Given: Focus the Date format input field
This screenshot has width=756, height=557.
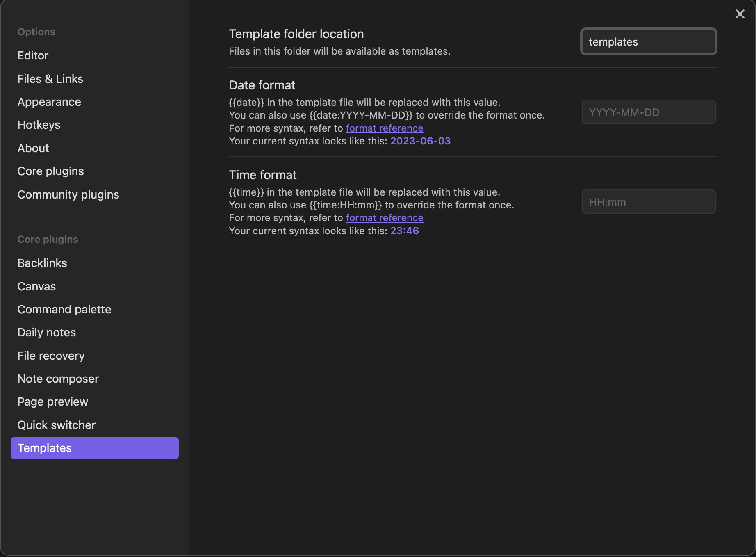Looking at the screenshot, I should tap(648, 112).
